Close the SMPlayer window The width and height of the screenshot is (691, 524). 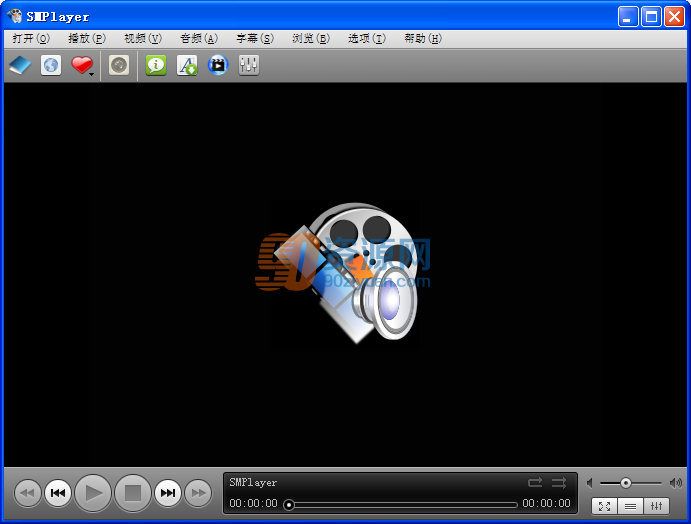pos(674,17)
